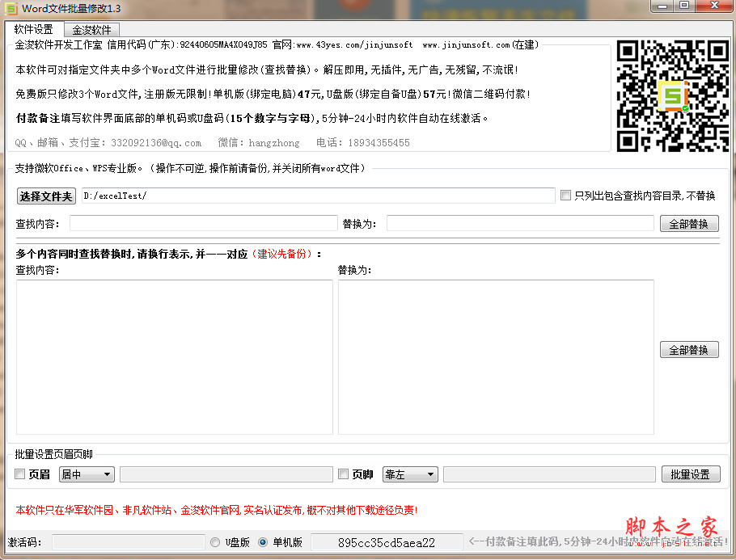Viewport: 736px width, 560px height.
Task: Switch to the 金浚软件 tab
Action: (x=91, y=28)
